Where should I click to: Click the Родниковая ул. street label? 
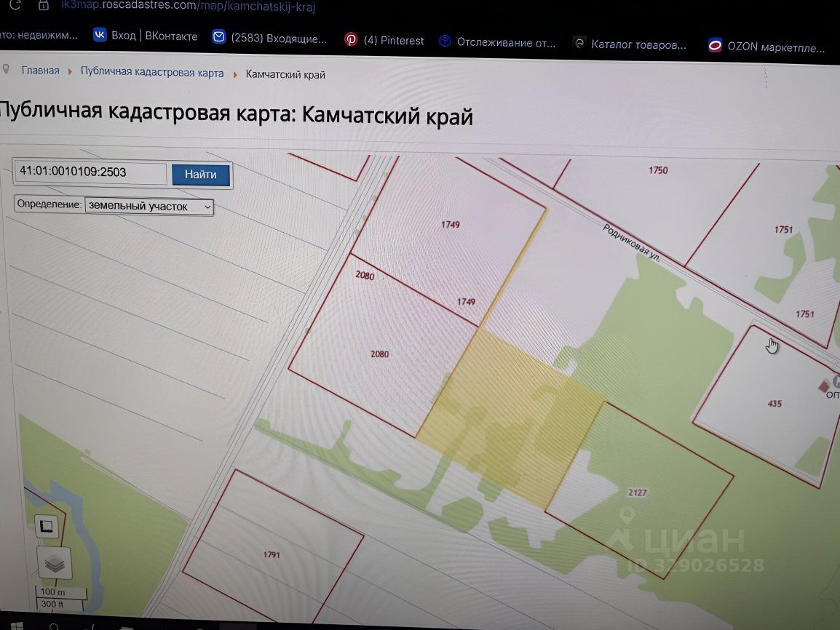click(631, 242)
